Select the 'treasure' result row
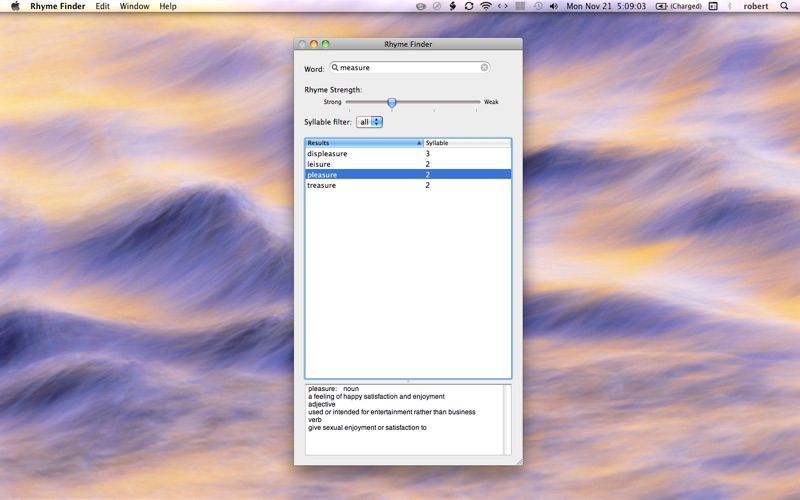The height and width of the screenshot is (500, 800). tap(408, 185)
